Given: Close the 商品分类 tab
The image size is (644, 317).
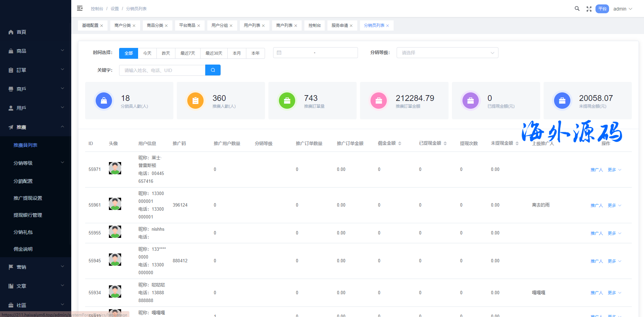Looking at the screenshot, I should [166, 26].
